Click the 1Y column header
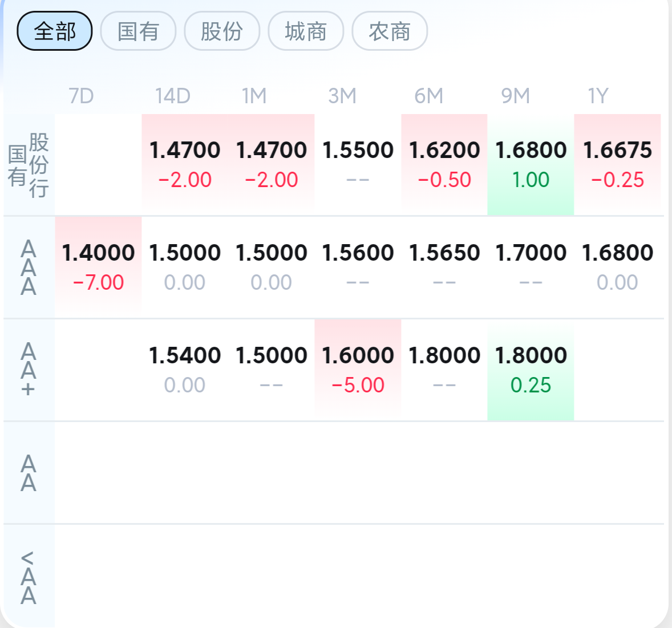The height and width of the screenshot is (628, 672). coord(598,95)
